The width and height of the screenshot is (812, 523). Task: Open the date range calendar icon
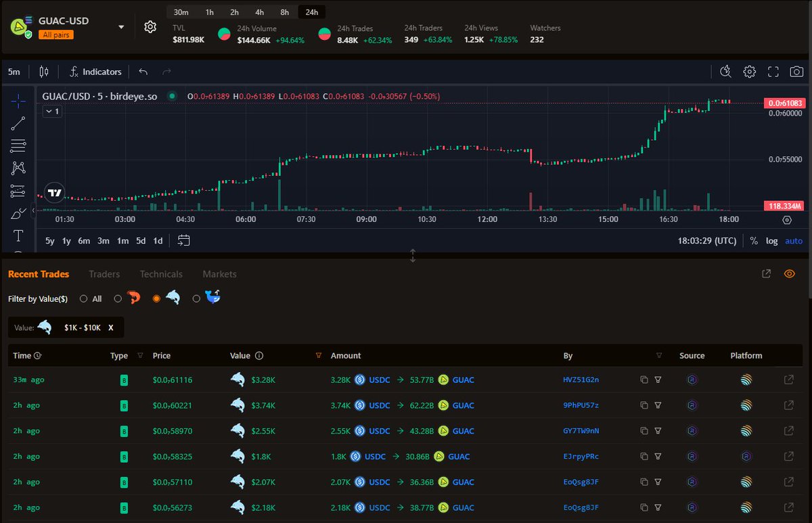tap(184, 240)
